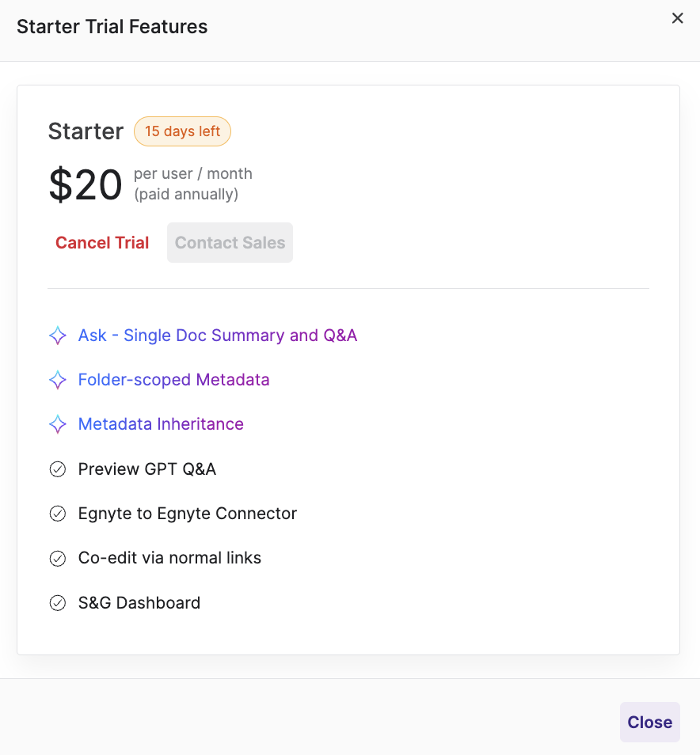Click the checkmark beside Egnyte to Egnyte Connector
This screenshot has height=755, width=700.
point(57,513)
